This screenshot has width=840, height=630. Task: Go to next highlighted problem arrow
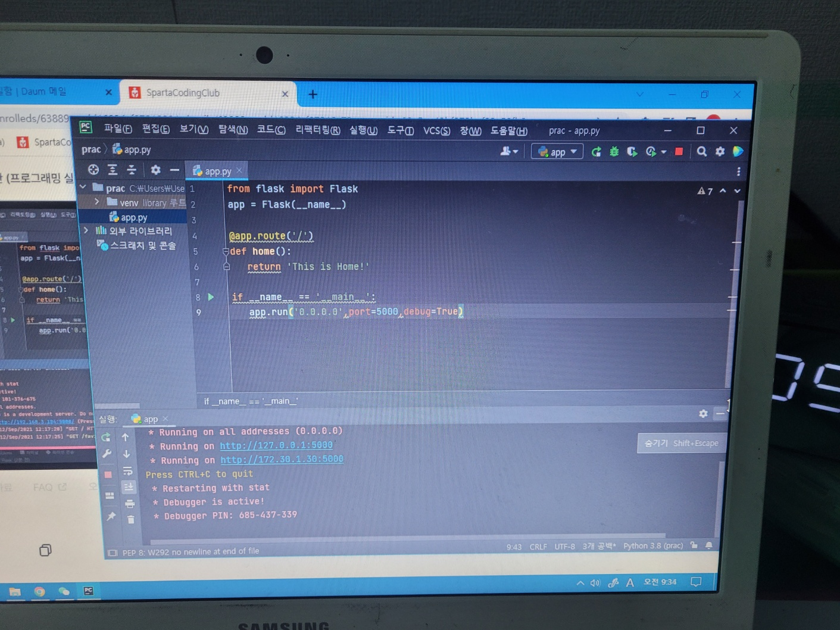click(x=737, y=191)
